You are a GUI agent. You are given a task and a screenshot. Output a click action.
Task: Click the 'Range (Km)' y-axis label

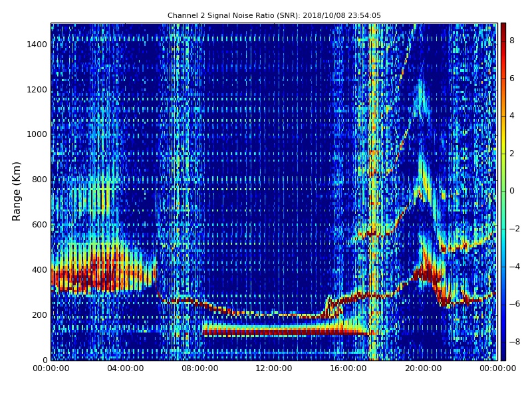pos(16,192)
